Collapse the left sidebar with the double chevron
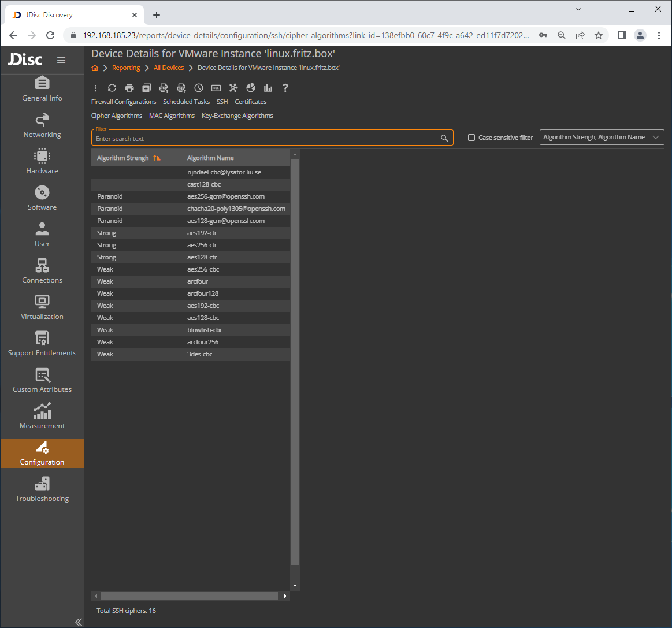This screenshot has height=628, width=672. tap(79, 622)
